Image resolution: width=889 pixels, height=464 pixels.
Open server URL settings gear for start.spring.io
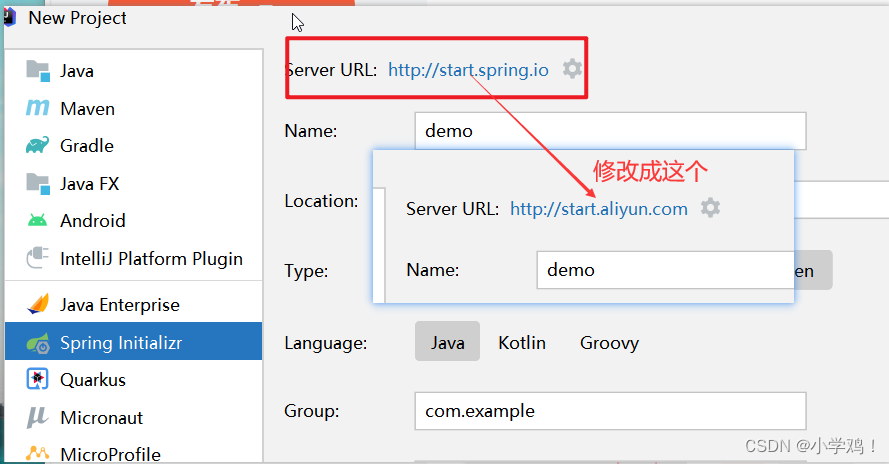(x=572, y=69)
